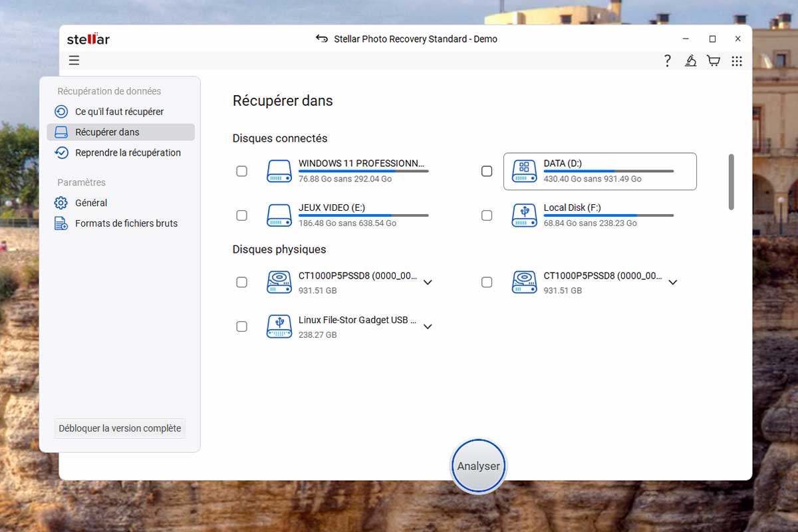Enable the DATA (D:) checkbox

click(487, 171)
